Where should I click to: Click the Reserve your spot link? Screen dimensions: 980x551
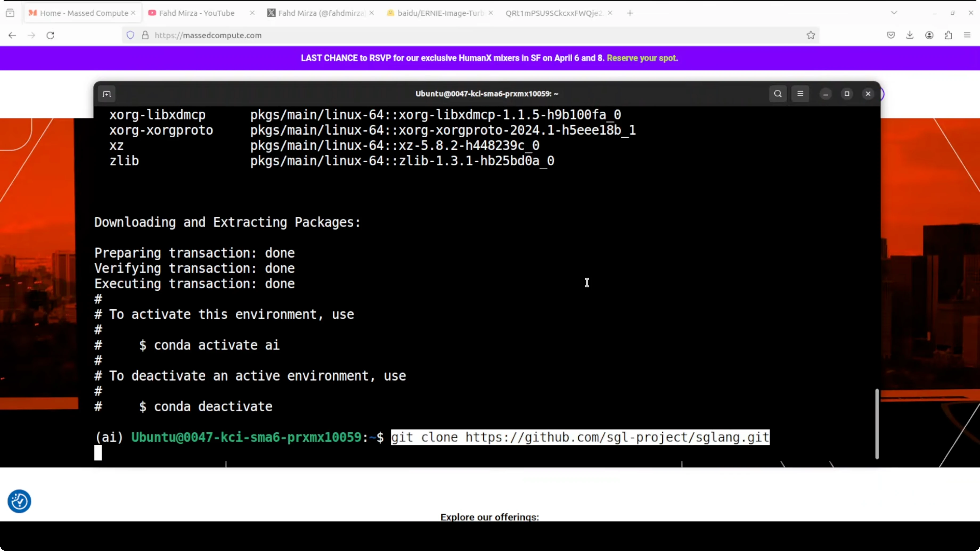[x=642, y=58]
